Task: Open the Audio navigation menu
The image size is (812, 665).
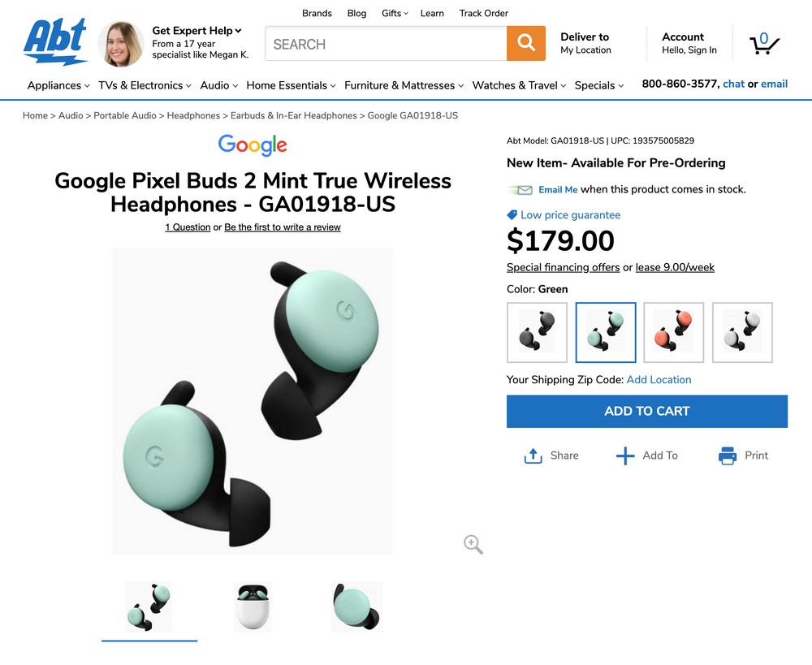Action: pos(219,85)
